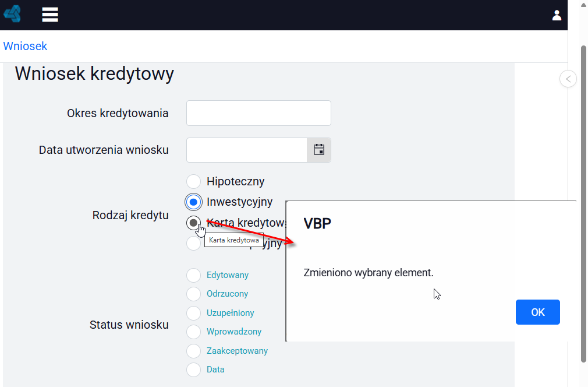
Task: Open the hamburger navigation menu
Action: 50,15
